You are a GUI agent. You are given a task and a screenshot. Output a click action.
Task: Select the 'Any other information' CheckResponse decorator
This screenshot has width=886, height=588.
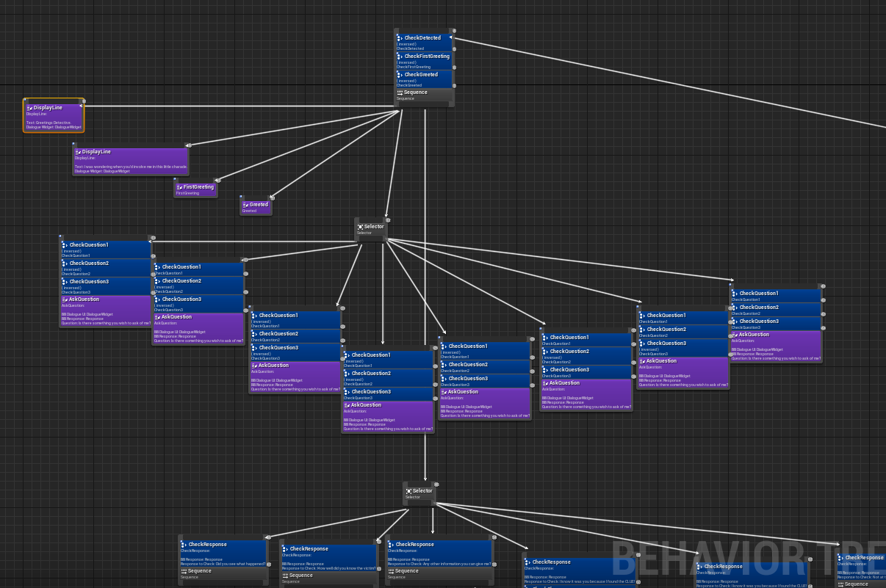point(439,552)
